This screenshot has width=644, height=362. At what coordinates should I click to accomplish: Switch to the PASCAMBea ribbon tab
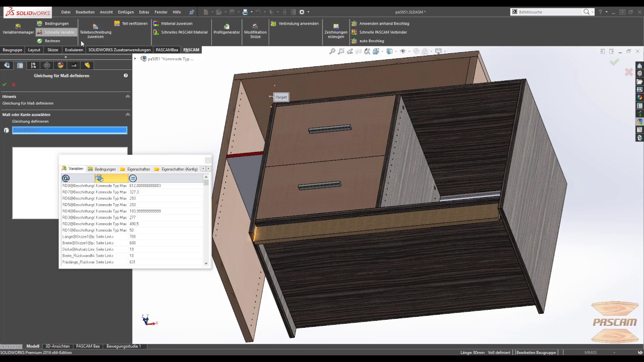click(x=167, y=50)
